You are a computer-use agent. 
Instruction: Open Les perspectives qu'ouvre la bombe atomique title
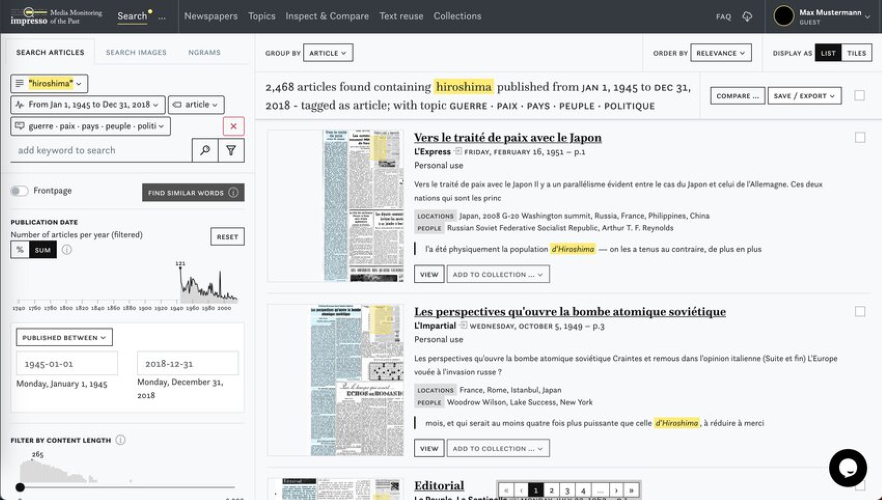pos(570,312)
